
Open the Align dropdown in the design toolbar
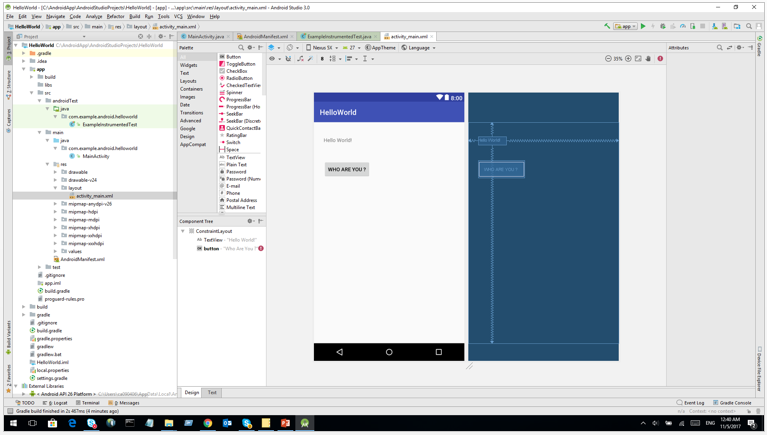(352, 59)
